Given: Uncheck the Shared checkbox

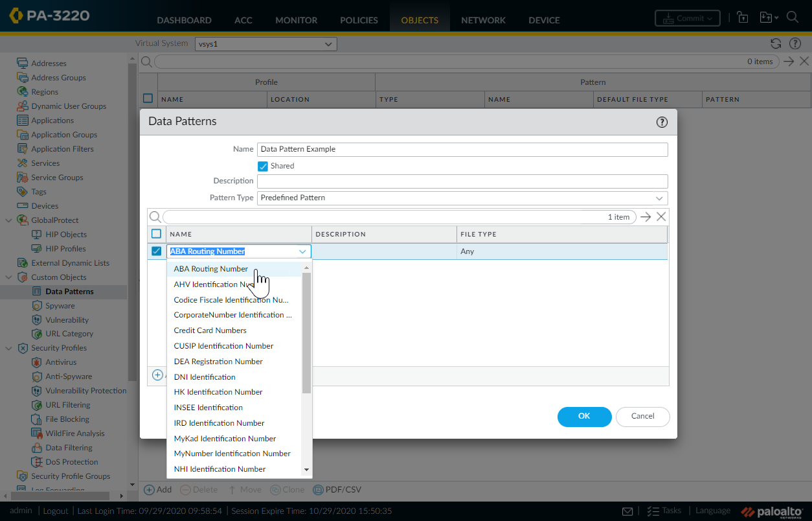Looking at the screenshot, I should (x=263, y=167).
